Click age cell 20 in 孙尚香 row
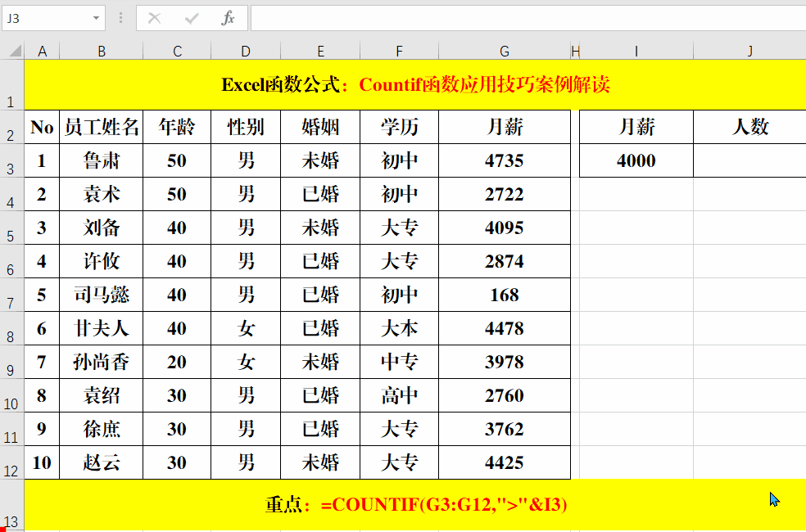The height and width of the screenshot is (532, 806). tap(177, 362)
